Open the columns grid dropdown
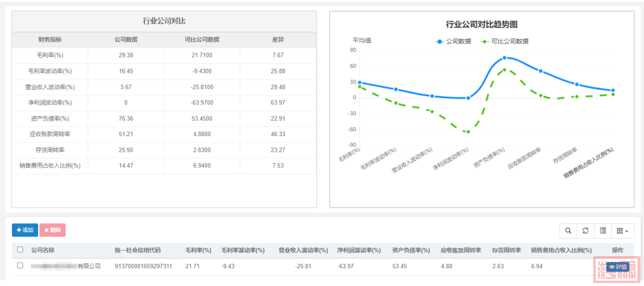 pos(623,230)
